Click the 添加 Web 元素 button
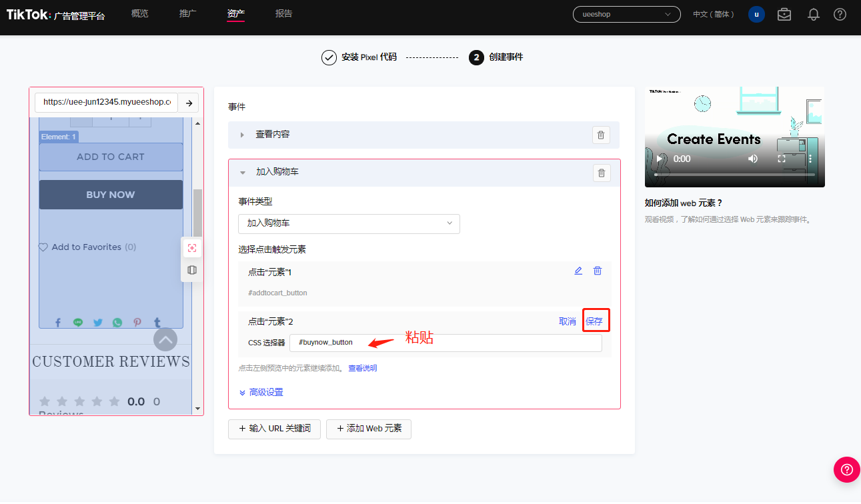This screenshot has height=504, width=861. pos(369,429)
